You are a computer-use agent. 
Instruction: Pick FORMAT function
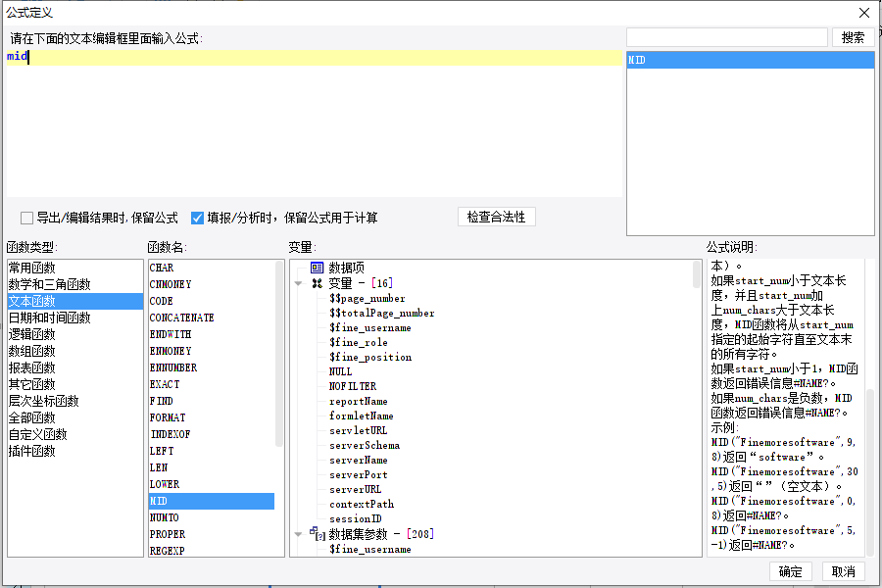pos(212,417)
